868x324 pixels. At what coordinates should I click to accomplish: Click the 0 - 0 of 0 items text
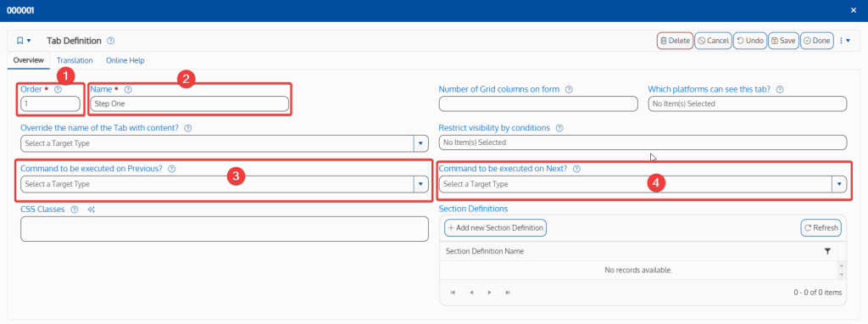point(817,293)
